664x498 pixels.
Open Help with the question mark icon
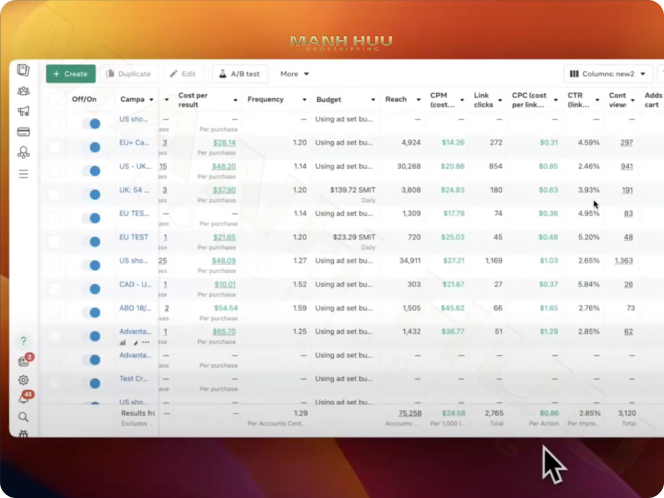23,342
